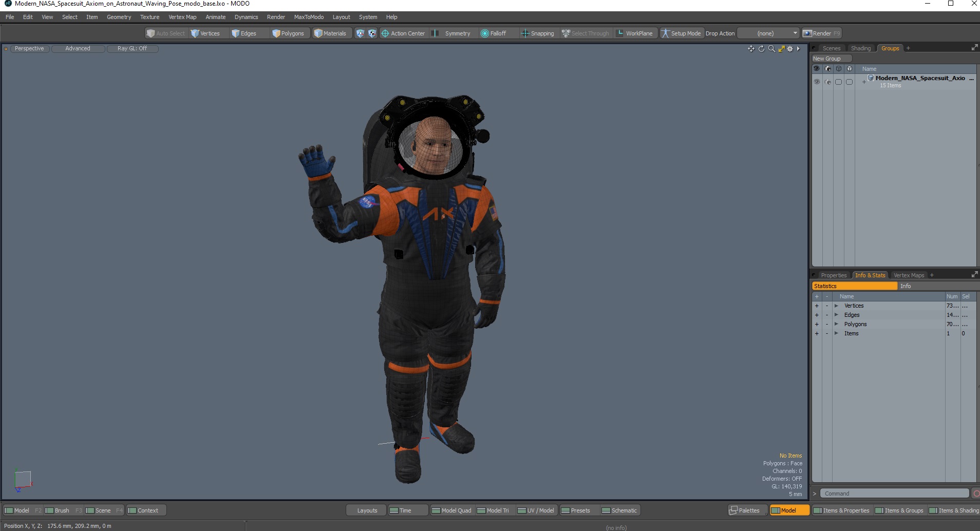The image size is (980, 531).
Task: Click minus button in Polygons row
Action: click(827, 324)
